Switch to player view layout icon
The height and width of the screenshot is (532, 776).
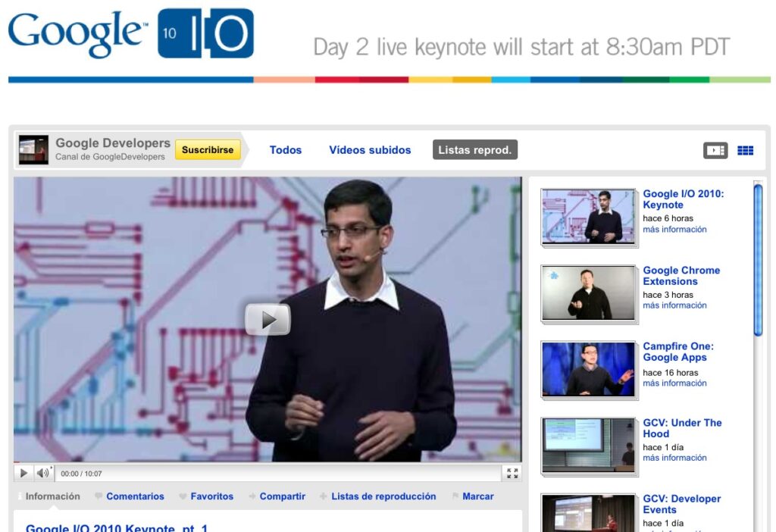click(715, 151)
